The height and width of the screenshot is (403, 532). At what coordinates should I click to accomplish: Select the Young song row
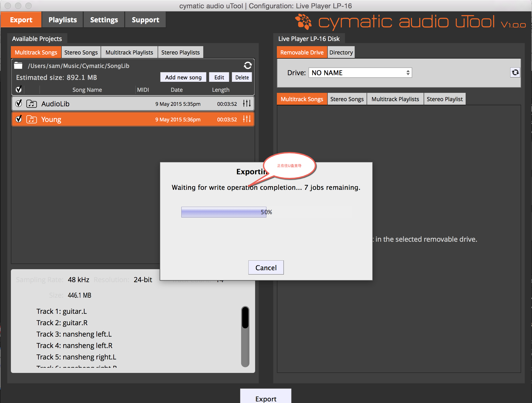click(x=133, y=119)
